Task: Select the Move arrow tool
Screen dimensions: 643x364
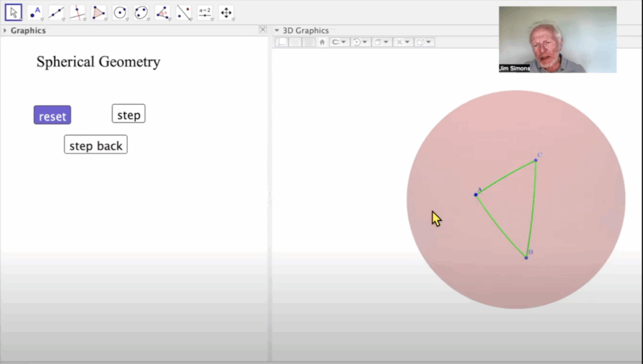Action: pos(13,12)
